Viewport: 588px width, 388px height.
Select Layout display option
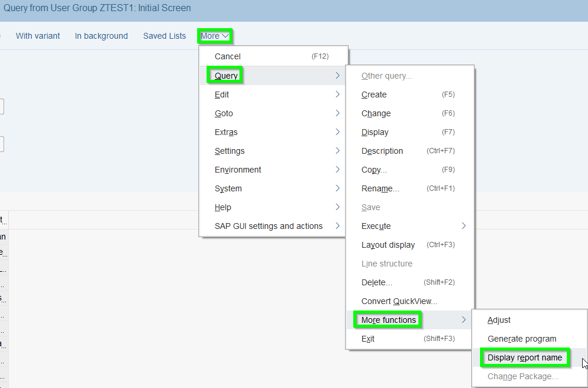click(x=388, y=245)
